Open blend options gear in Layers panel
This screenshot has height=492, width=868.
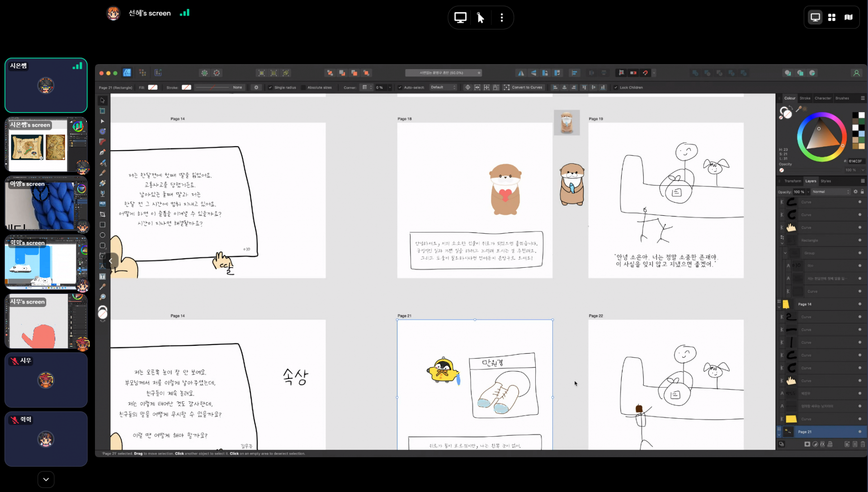click(x=855, y=192)
